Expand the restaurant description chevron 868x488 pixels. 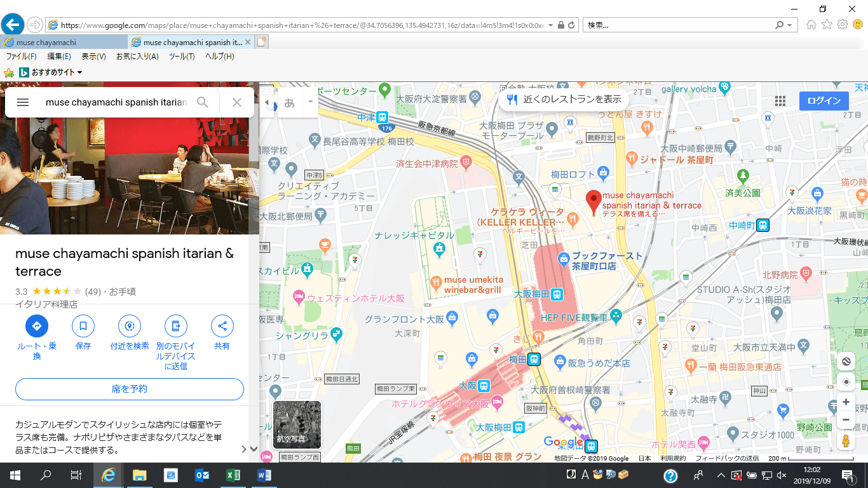pyautogui.click(x=244, y=449)
